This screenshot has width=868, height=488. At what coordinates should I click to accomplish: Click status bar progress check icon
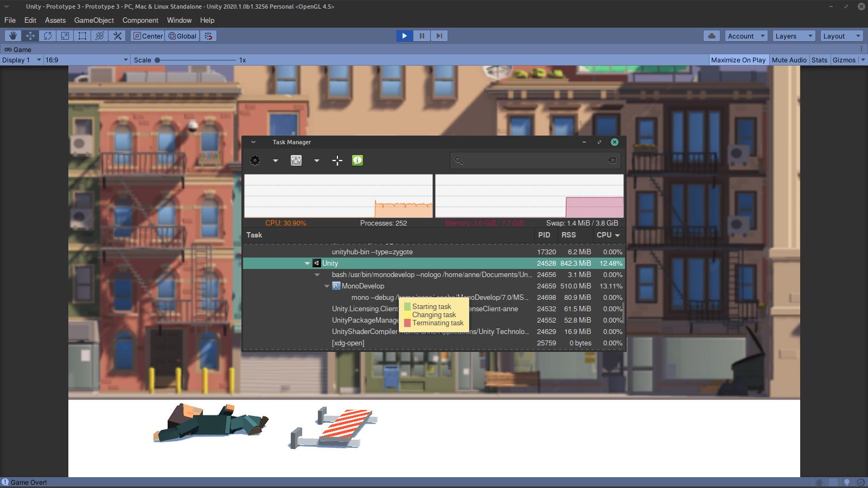point(861,482)
